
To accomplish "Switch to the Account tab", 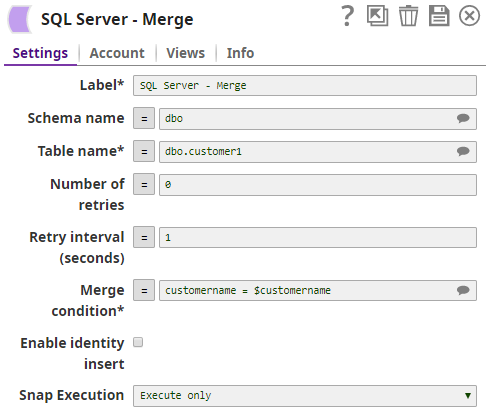I will 117,53.
